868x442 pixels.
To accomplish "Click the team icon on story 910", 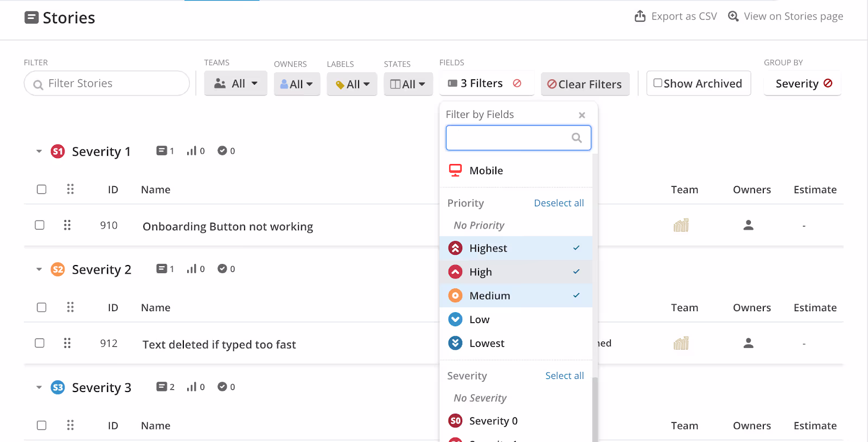I will pos(681,225).
